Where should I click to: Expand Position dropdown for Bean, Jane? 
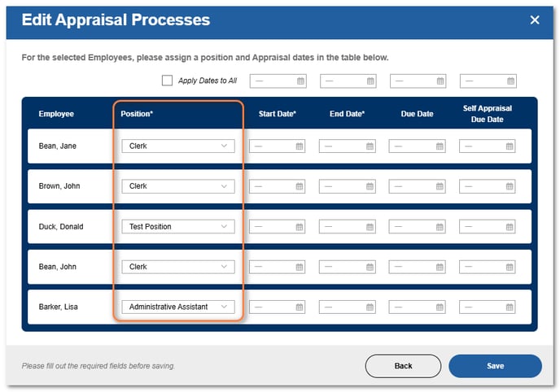178,146
